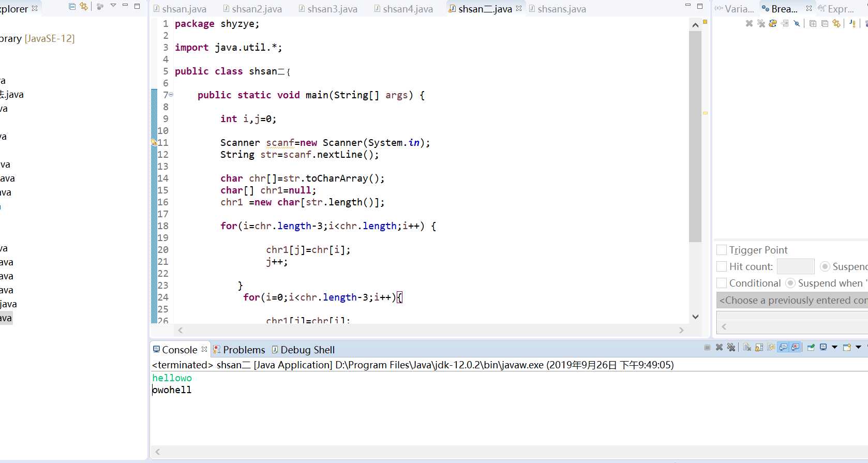Enable the Trigger Point checkbox
The image size is (868, 463).
(x=722, y=250)
